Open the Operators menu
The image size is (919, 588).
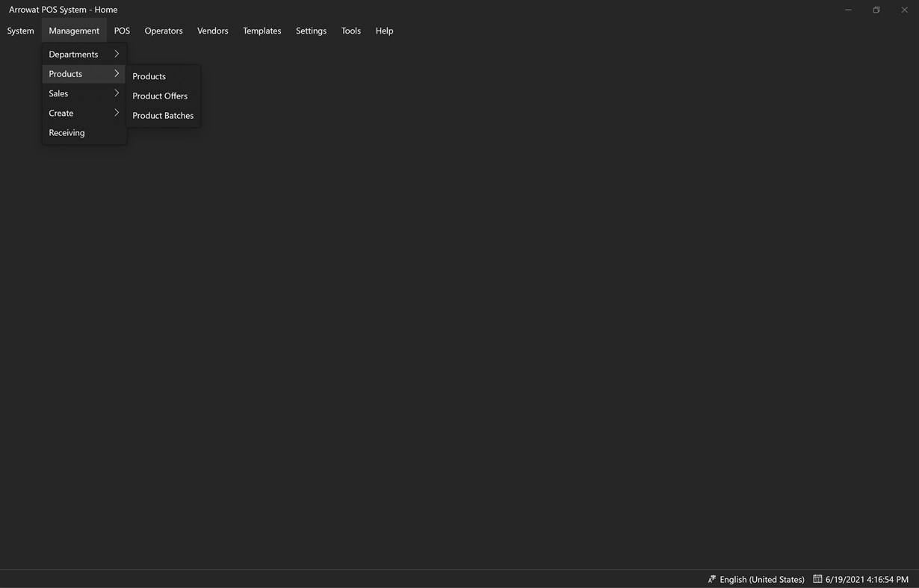[163, 31]
